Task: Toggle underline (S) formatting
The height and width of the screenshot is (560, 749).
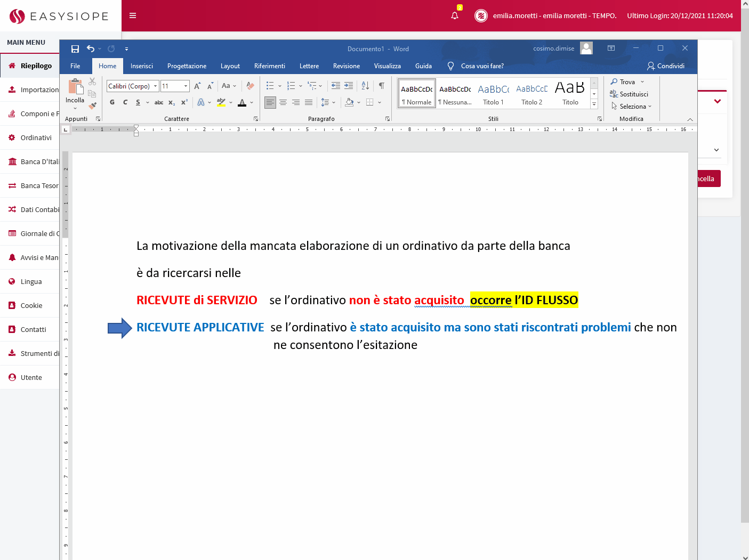Action: coord(138,102)
